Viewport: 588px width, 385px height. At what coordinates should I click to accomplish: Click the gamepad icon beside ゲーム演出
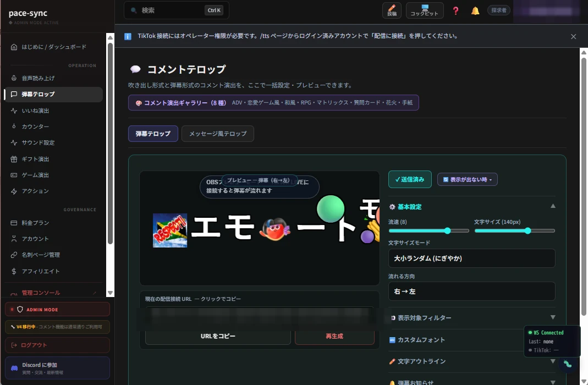point(14,175)
